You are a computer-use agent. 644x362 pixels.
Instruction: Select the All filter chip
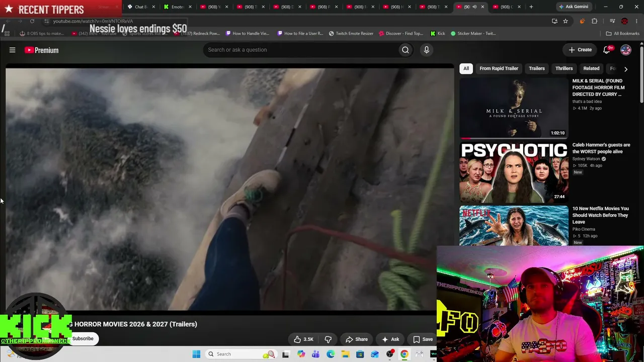click(x=466, y=68)
